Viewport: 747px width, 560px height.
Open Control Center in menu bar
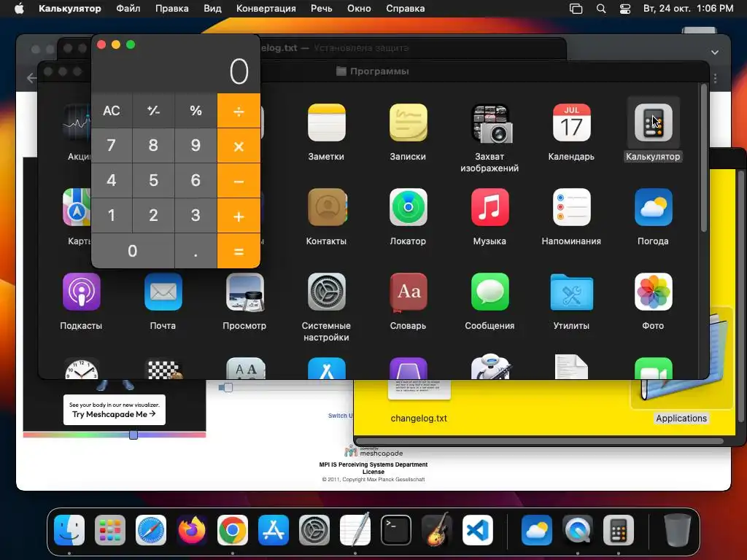click(x=625, y=9)
